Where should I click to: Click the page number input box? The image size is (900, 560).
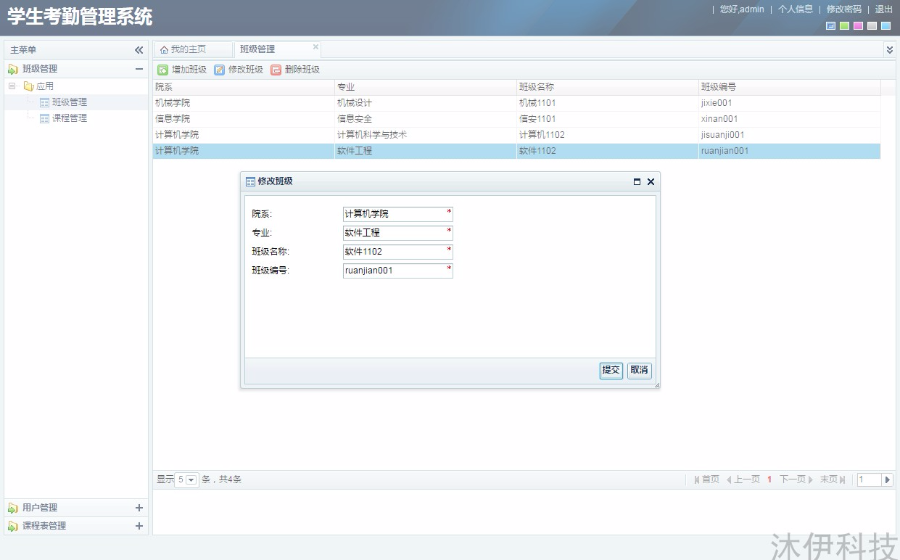869,480
